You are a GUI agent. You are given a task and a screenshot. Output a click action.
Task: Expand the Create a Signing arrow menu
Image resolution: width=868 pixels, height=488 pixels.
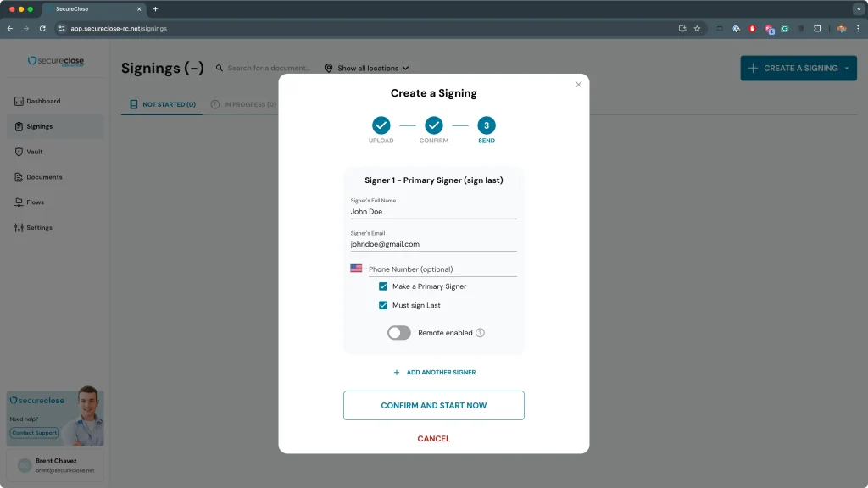[846, 69]
